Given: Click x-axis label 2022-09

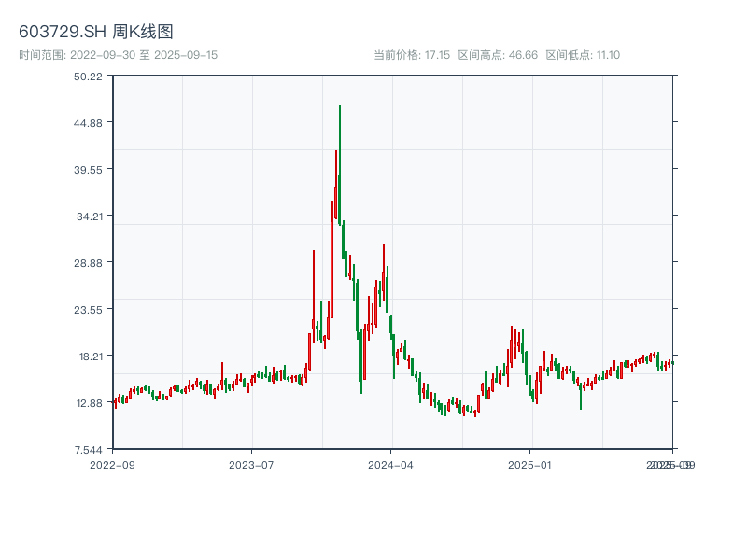Looking at the screenshot, I should click(x=112, y=465).
